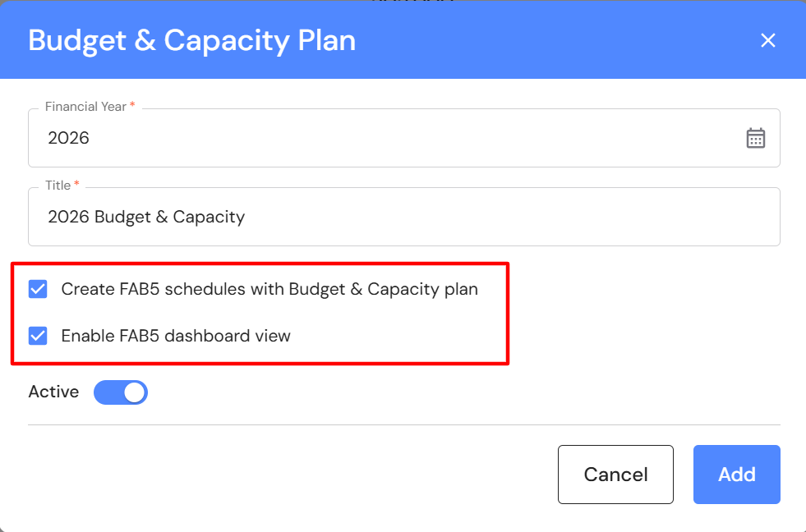Close the Budget & Capacity Plan dialog
The image size is (806, 532).
click(767, 40)
